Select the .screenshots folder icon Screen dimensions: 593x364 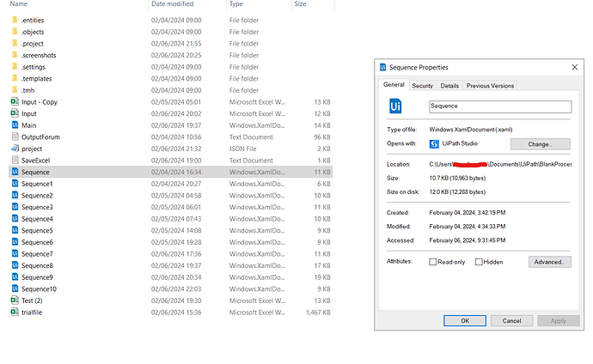click(x=15, y=55)
